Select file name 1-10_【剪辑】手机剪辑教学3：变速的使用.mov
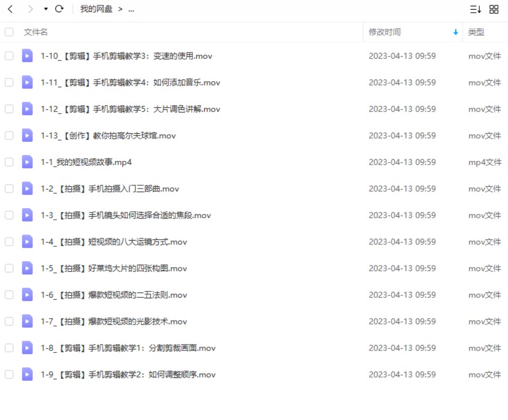The width and height of the screenshot is (508, 420). 126,56
